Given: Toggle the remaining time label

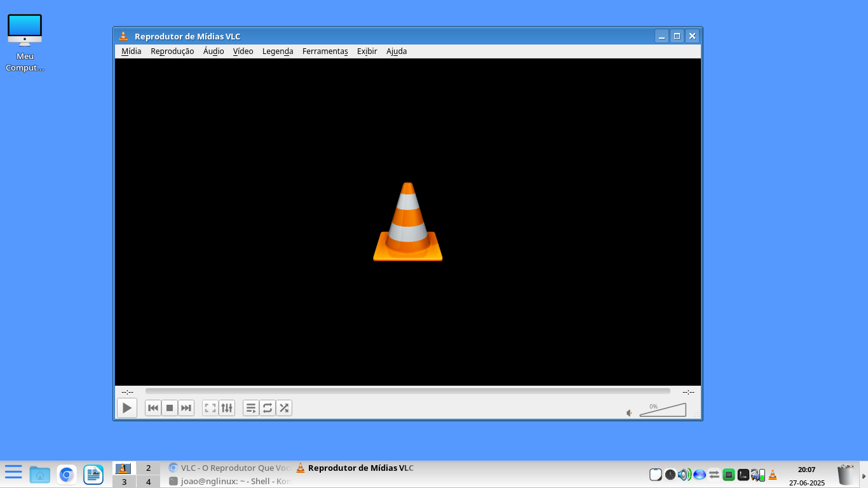Looking at the screenshot, I should click(688, 392).
